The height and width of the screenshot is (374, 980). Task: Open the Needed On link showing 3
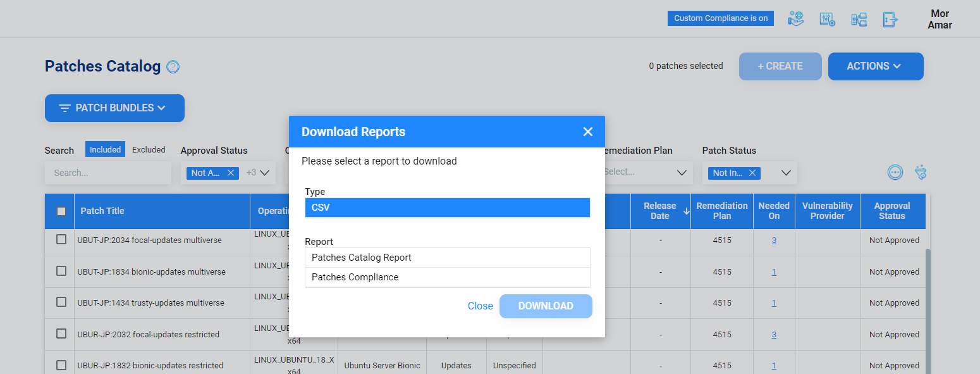774,240
